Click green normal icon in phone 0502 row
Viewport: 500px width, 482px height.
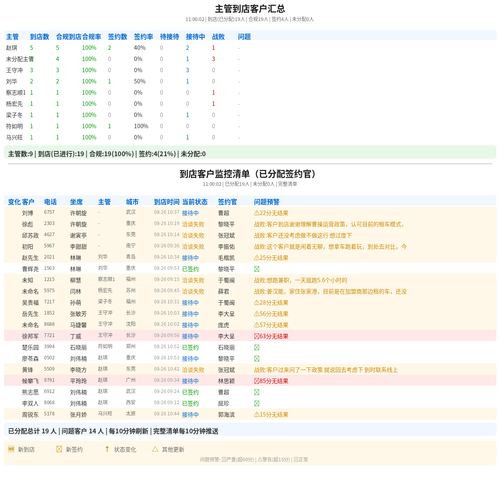(x=257, y=359)
